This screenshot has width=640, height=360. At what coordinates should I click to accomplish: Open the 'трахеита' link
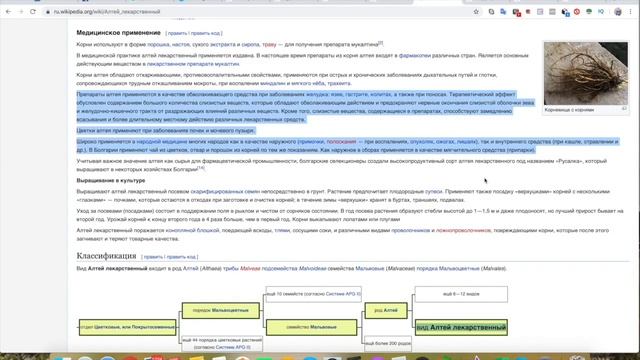[339, 83]
